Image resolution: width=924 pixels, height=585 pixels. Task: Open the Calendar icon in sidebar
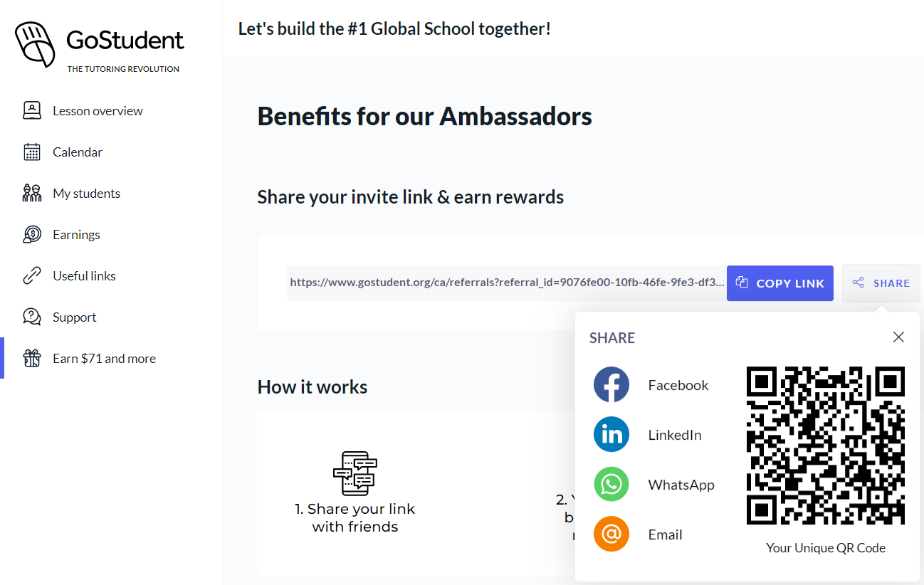point(32,152)
